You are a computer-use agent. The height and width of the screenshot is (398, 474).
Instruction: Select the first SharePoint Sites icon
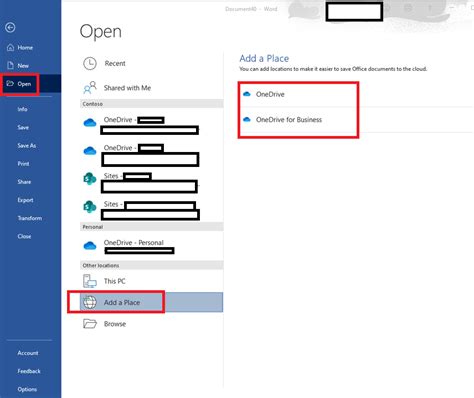(x=89, y=179)
